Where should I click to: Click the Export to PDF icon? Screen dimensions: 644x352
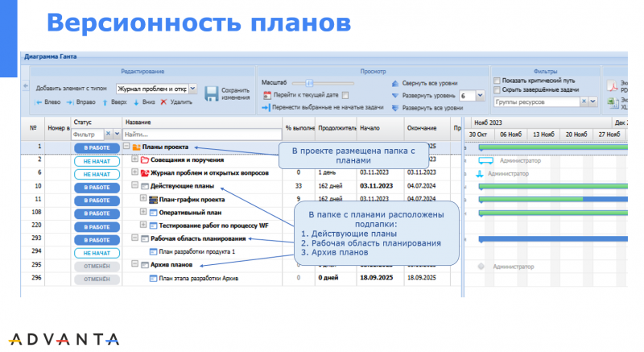point(611,86)
